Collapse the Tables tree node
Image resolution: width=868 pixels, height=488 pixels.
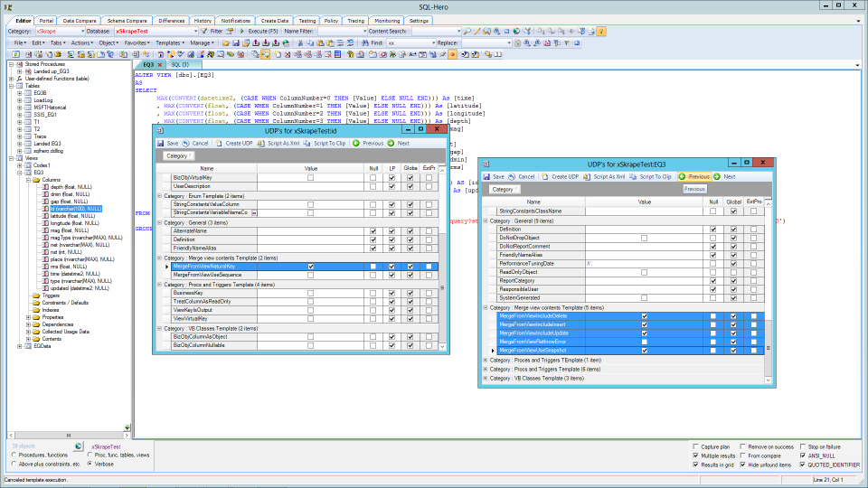coord(11,86)
